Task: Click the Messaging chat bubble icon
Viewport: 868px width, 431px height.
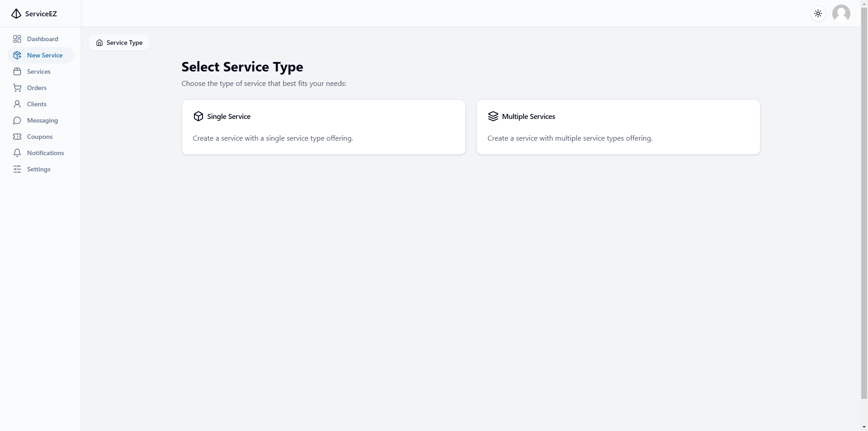Action: point(17,120)
